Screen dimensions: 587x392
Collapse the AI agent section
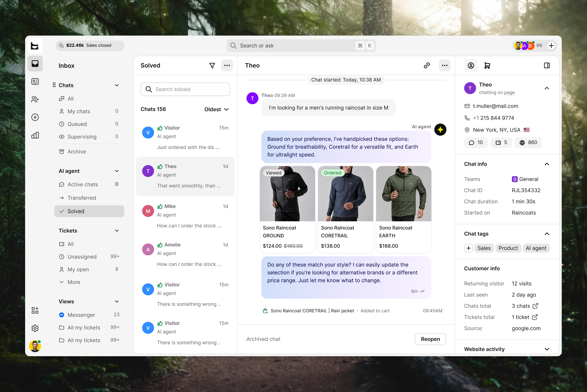[117, 171]
